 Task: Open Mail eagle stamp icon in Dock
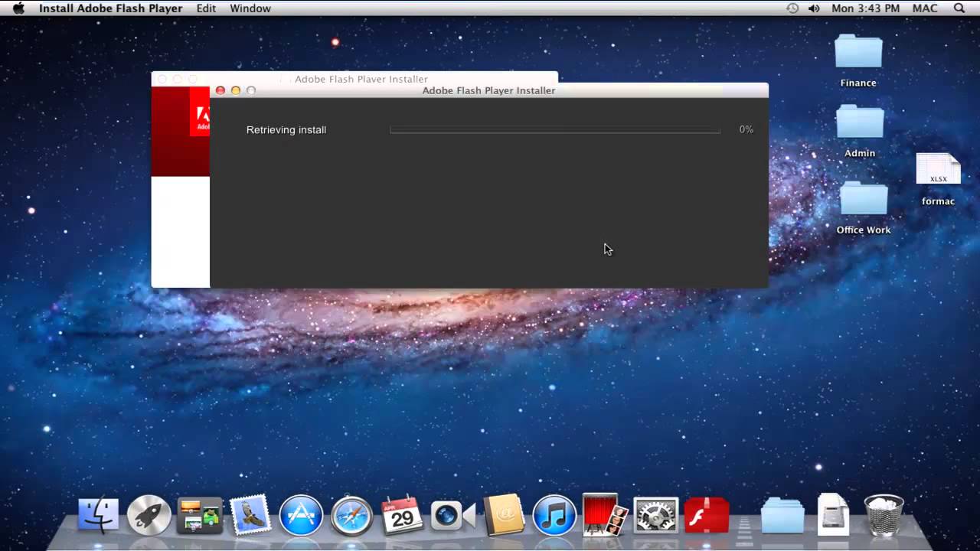[250, 514]
